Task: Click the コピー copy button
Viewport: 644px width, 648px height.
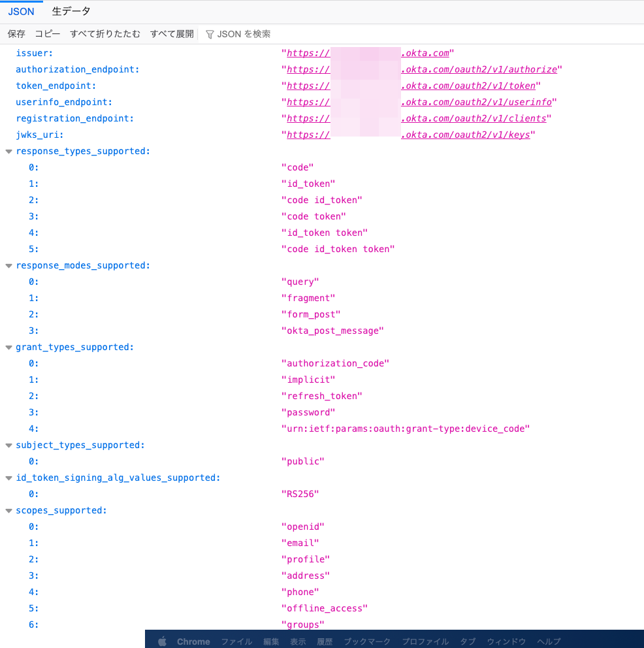Action: (48, 34)
